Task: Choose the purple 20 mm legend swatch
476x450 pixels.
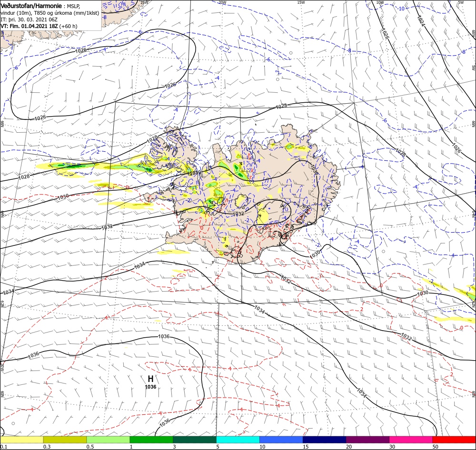Action: tap(367, 440)
